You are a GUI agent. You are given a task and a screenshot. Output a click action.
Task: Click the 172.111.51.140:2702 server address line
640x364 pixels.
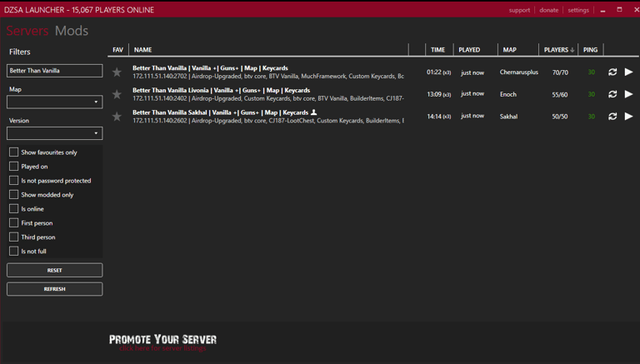coord(268,77)
